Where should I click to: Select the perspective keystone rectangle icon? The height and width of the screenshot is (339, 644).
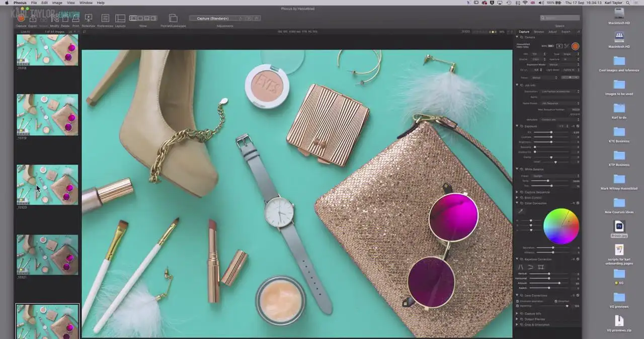click(541, 267)
